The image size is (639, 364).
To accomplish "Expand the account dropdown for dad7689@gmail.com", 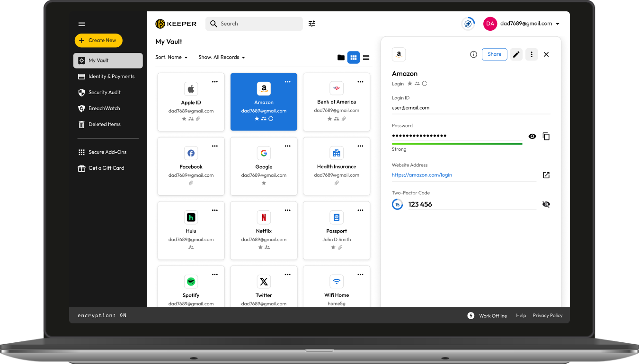I will (558, 24).
